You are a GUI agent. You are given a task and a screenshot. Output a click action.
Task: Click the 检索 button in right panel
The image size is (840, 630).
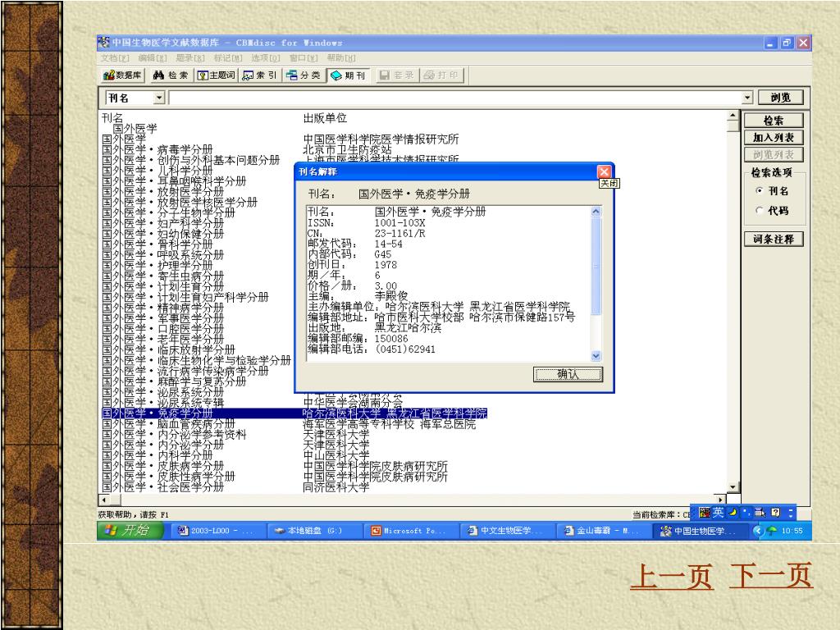pos(773,121)
